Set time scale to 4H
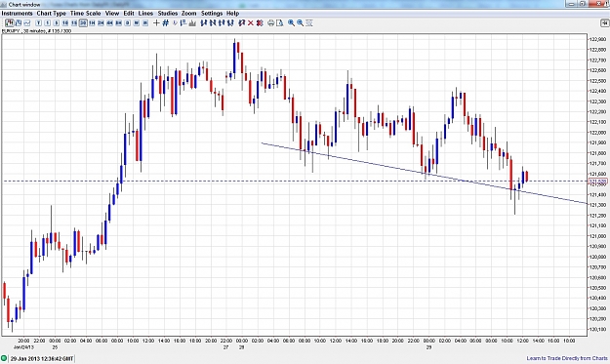610x364 pixels. [x=109, y=23]
